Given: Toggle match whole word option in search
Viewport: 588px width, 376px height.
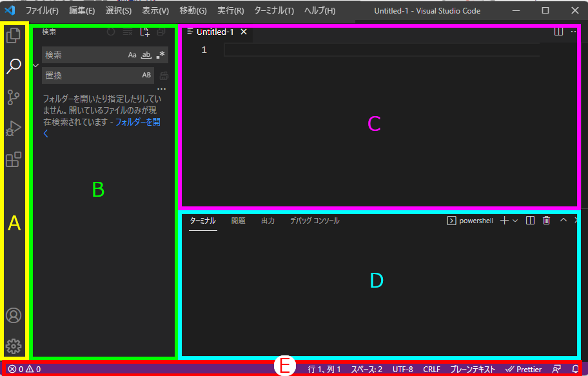Looking at the screenshot, I should (x=146, y=55).
